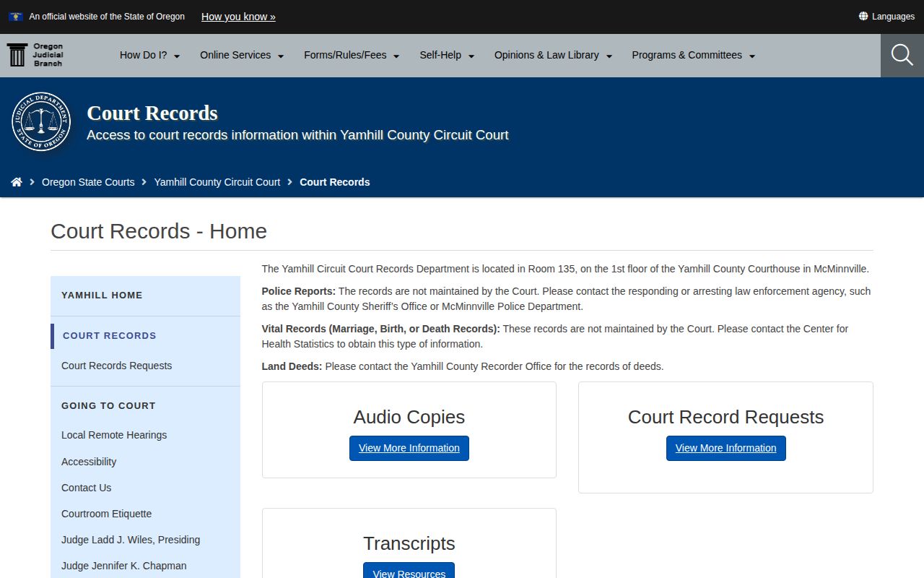Click the 'Police Reports:' bold label
Image resolution: width=924 pixels, height=578 pixels.
click(x=299, y=291)
